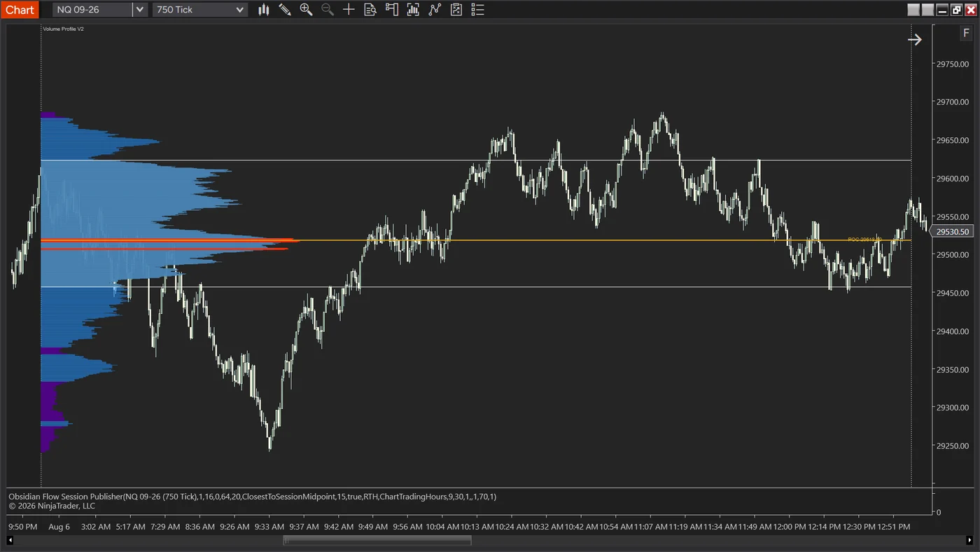Click the F button on price axis

coord(966,34)
